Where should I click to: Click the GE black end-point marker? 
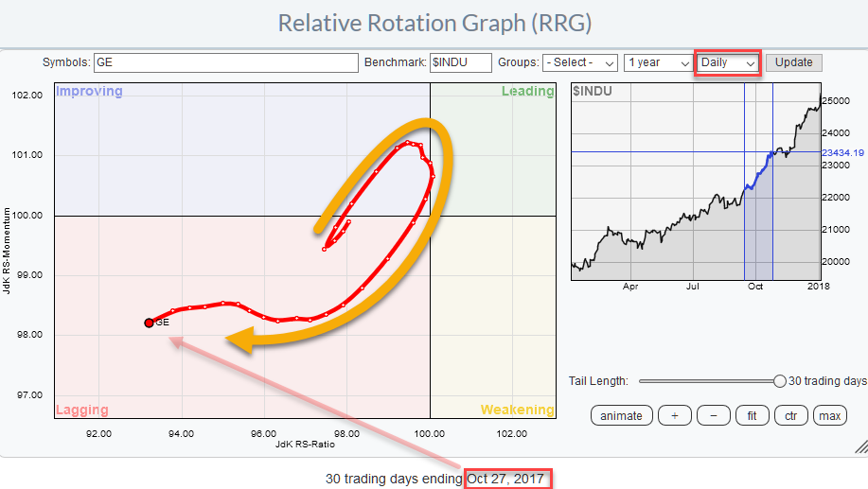coord(149,323)
